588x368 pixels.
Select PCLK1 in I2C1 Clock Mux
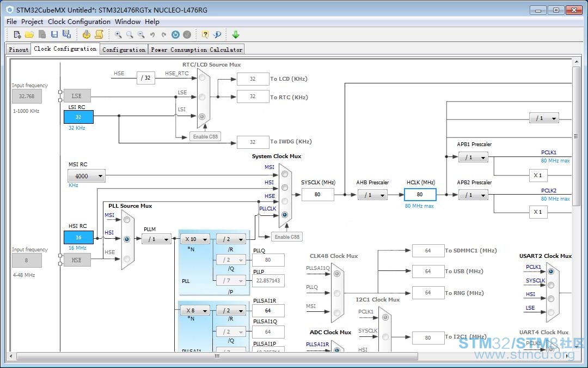pyautogui.click(x=385, y=317)
